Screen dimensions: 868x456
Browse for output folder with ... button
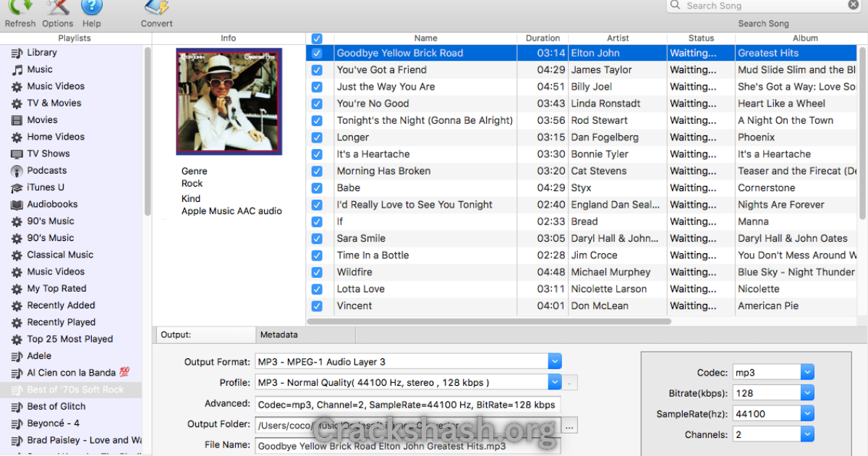pyautogui.click(x=570, y=426)
